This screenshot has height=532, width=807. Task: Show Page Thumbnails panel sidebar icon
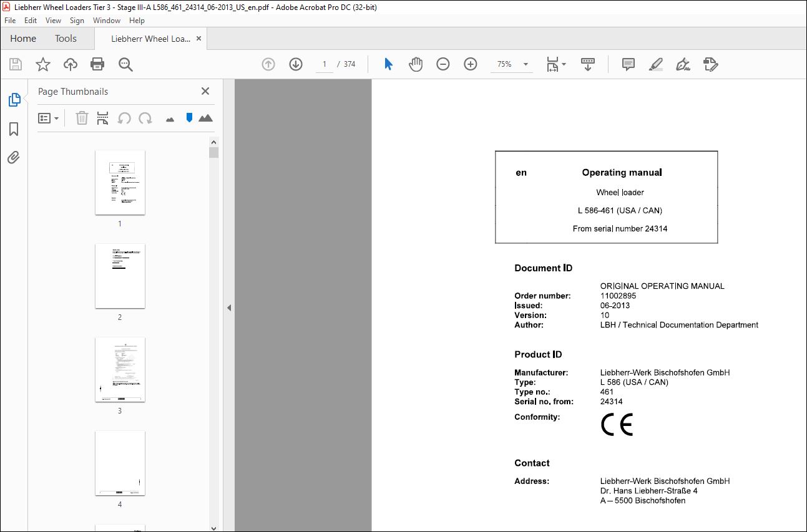[14, 100]
